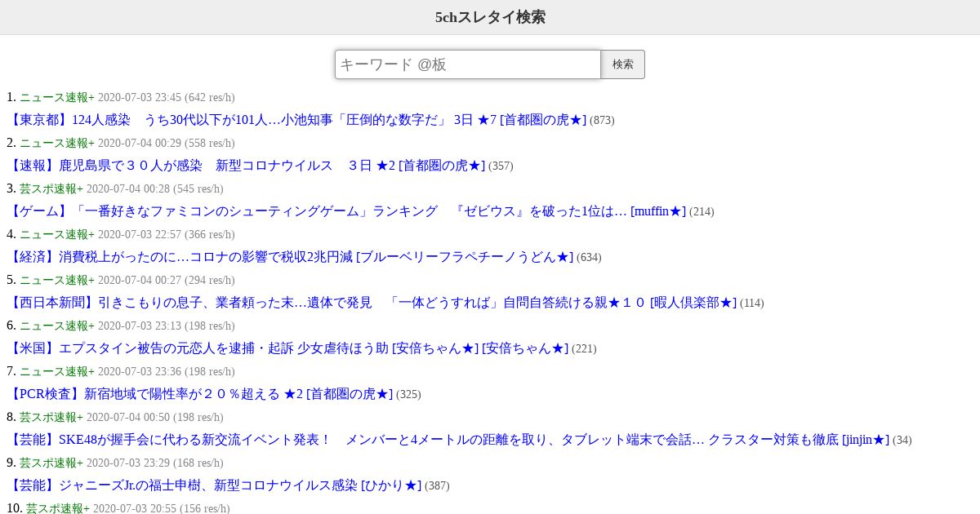Open the SKE48 握手会 thread

pyautogui.click(x=448, y=440)
